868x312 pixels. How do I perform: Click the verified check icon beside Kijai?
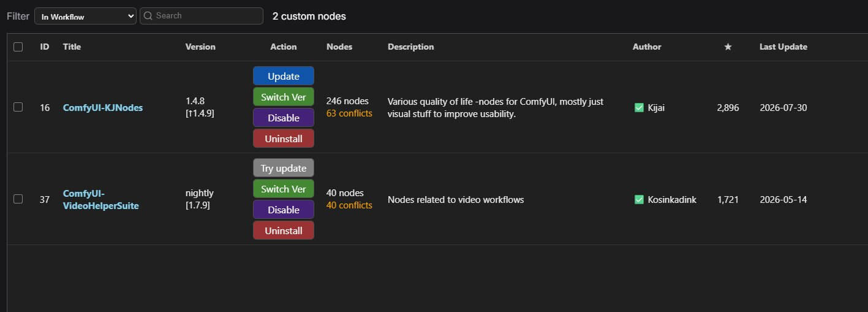click(639, 108)
